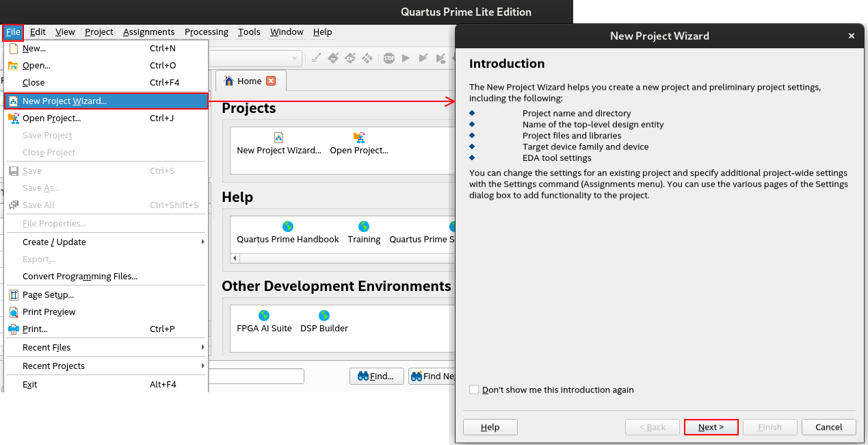Click the Assignment Editor diamond icon in toolbar
The image size is (868, 445).
click(x=333, y=58)
